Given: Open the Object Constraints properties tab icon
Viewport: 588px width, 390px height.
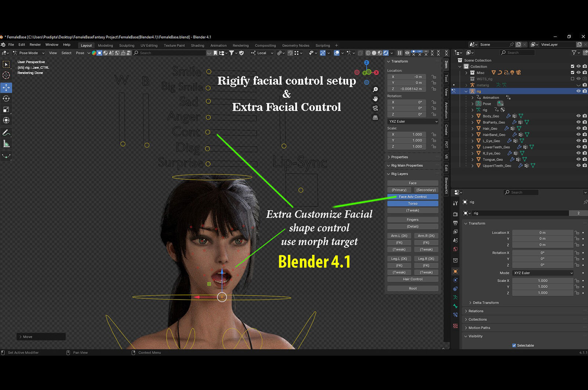Looking at the screenshot, I should point(455,289).
